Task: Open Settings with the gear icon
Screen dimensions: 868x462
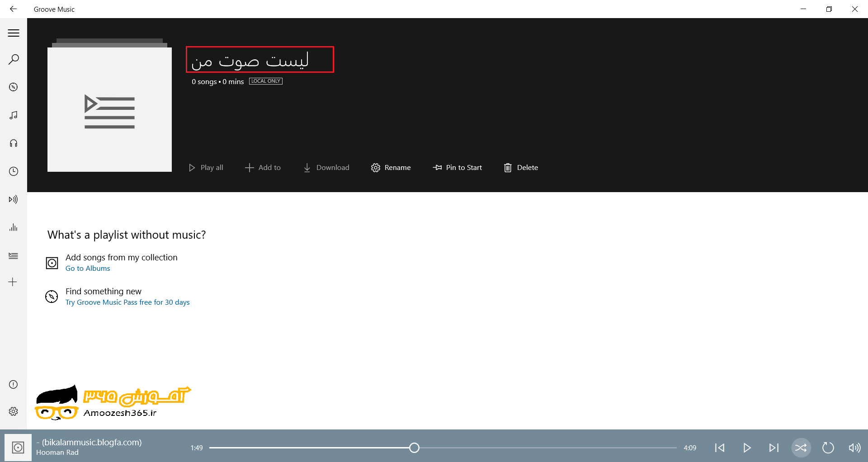Action: pyautogui.click(x=13, y=411)
